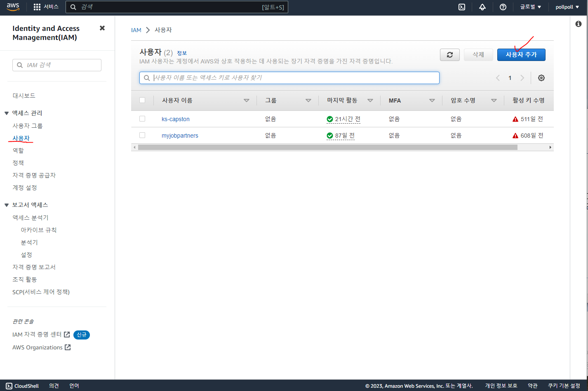This screenshot has height=391, width=588.
Task: Click the IAM breadcrumb link
Action: coord(136,30)
